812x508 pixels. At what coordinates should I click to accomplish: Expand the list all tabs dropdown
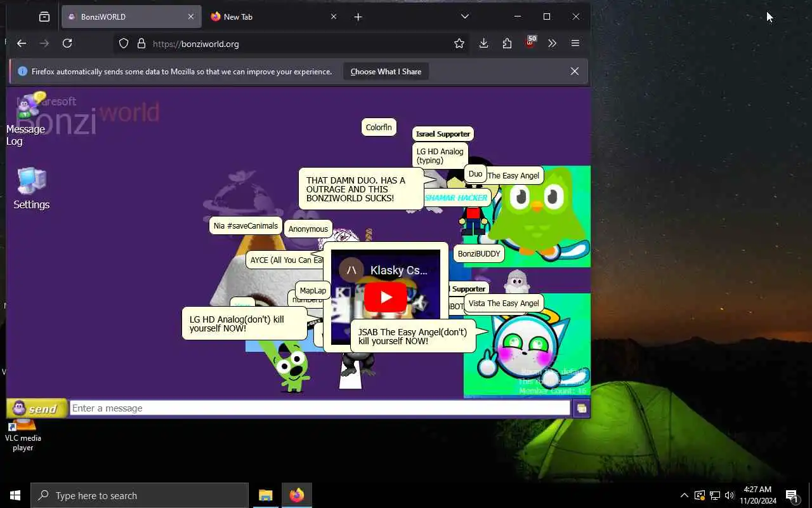465,17
